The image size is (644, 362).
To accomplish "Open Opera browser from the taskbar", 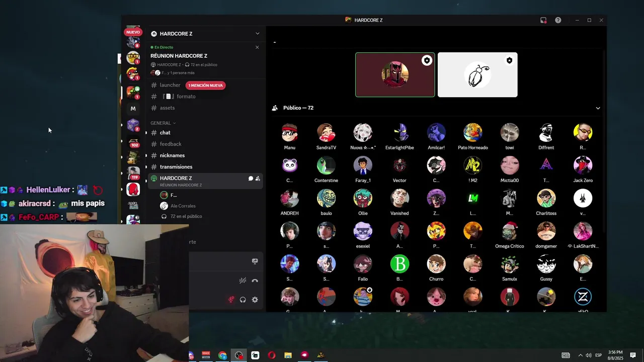I will point(272,355).
